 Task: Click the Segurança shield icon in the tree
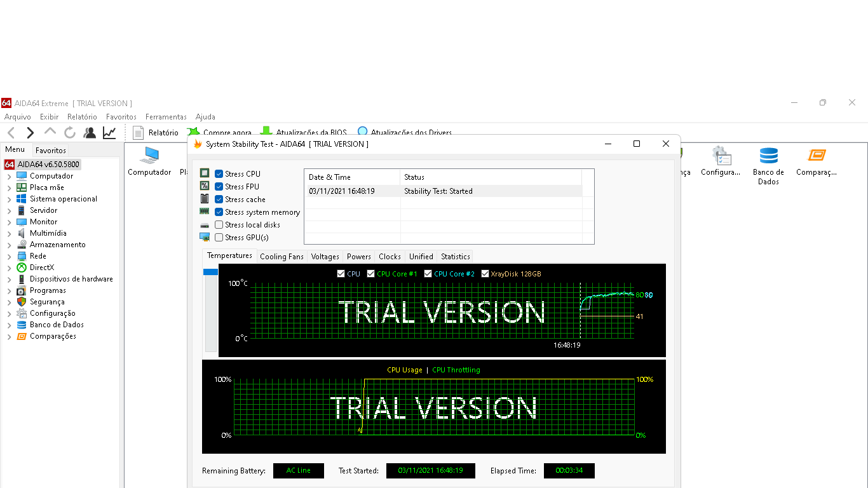point(22,302)
